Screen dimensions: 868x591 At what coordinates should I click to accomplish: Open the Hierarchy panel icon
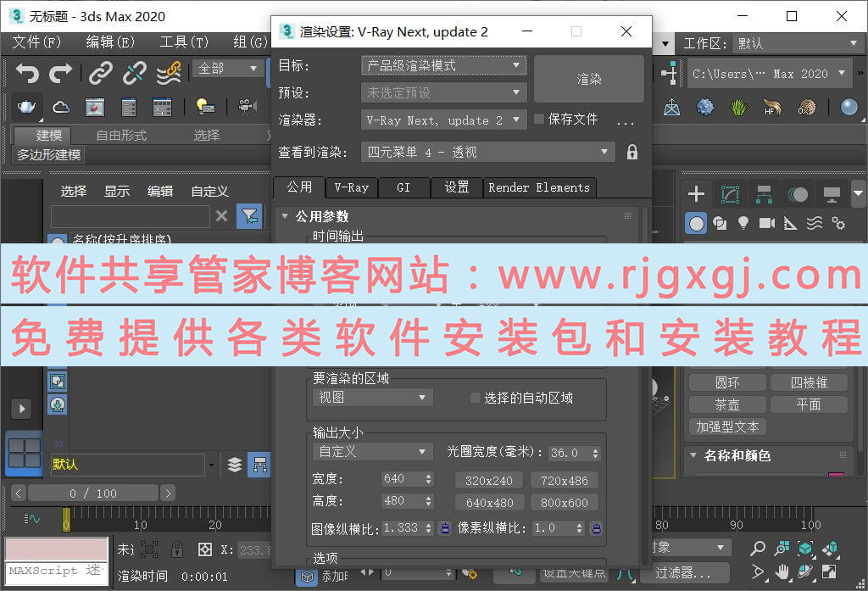click(764, 194)
